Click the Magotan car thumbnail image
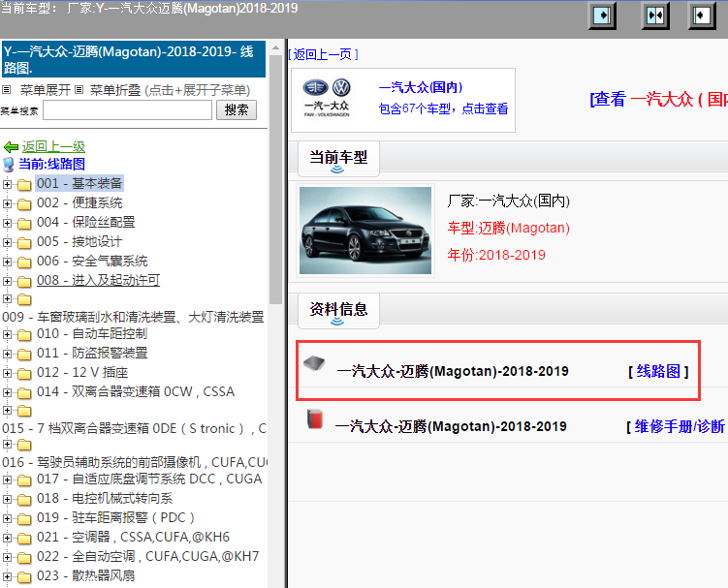The height and width of the screenshot is (588, 728). pyautogui.click(x=365, y=231)
